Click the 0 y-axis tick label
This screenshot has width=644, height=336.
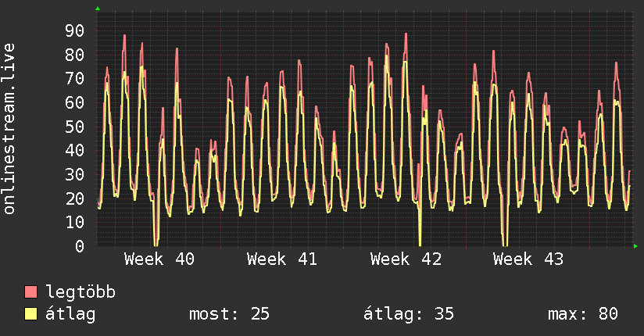pyautogui.click(x=80, y=246)
